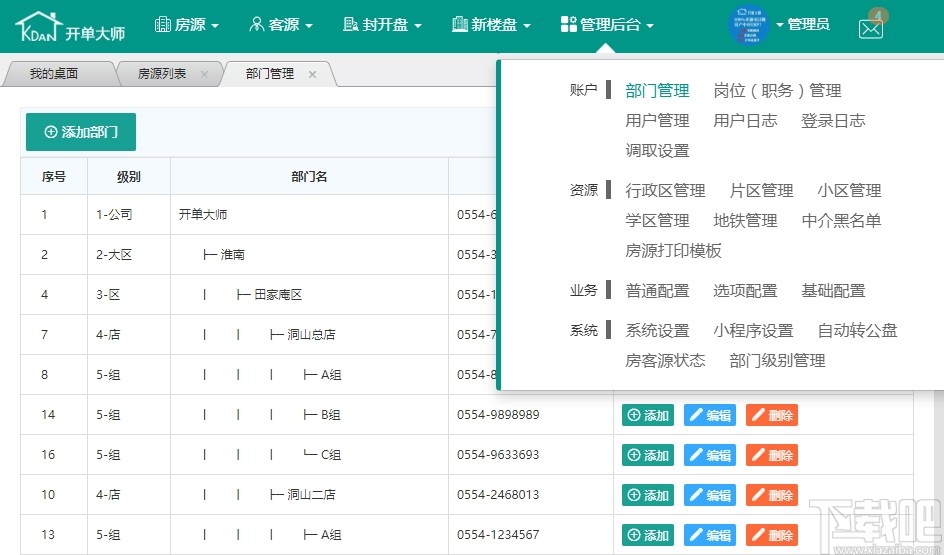Close the 房源列表 tab

(x=204, y=74)
